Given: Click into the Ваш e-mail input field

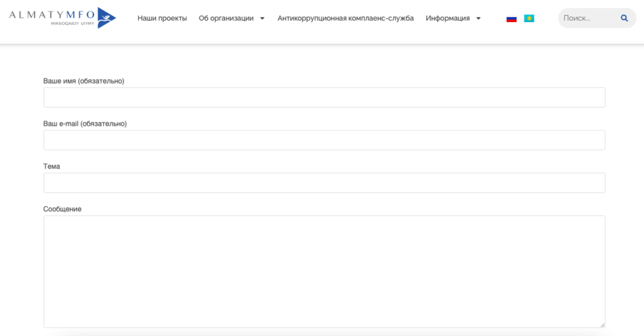Looking at the screenshot, I should coord(324,140).
